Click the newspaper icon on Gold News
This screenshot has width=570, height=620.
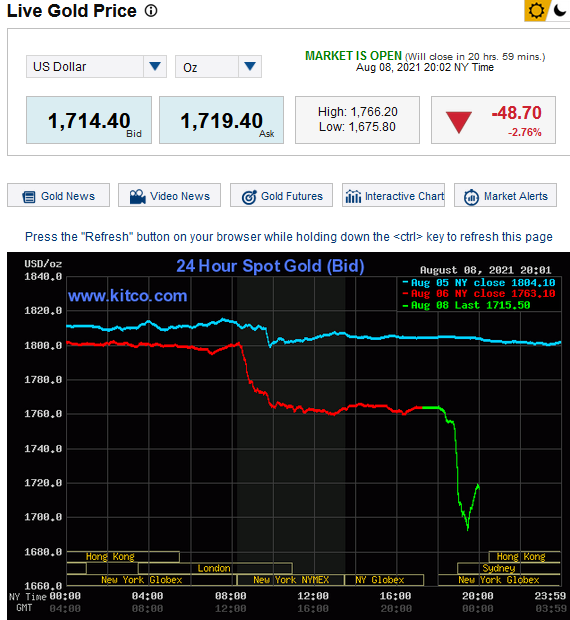pos(29,197)
